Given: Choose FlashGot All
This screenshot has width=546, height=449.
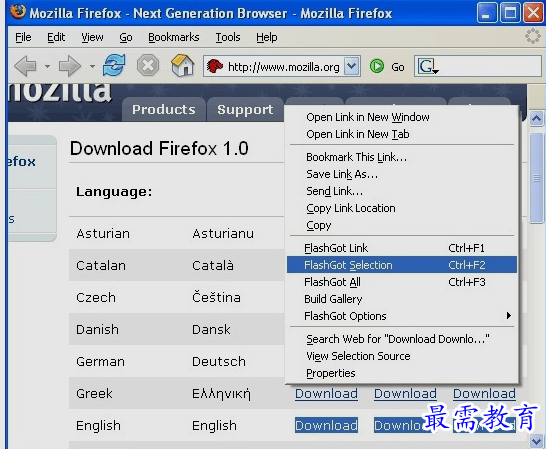Looking at the screenshot, I should (x=401, y=282).
